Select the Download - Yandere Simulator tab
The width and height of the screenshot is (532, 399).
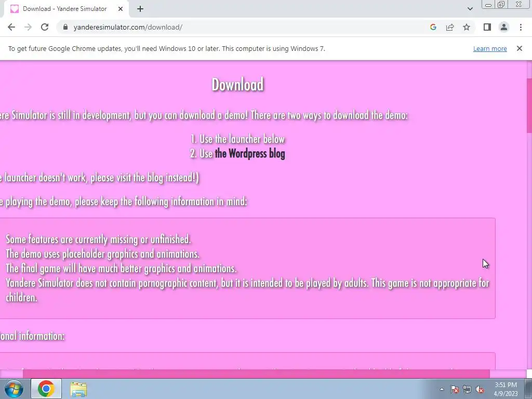(x=66, y=9)
